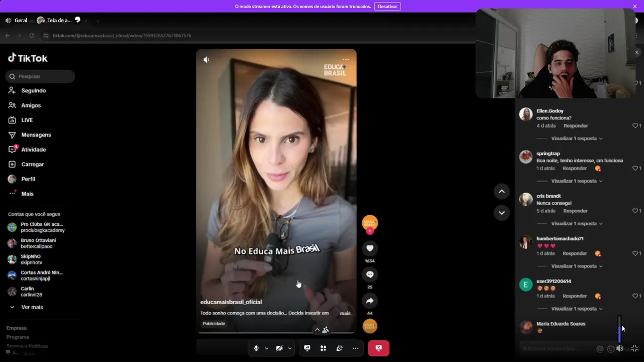
Task: Like the video with heart icon
Action: pyautogui.click(x=370, y=248)
